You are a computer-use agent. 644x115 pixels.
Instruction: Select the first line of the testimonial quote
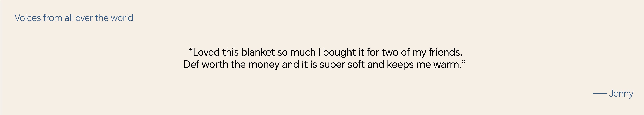[326, 52]
